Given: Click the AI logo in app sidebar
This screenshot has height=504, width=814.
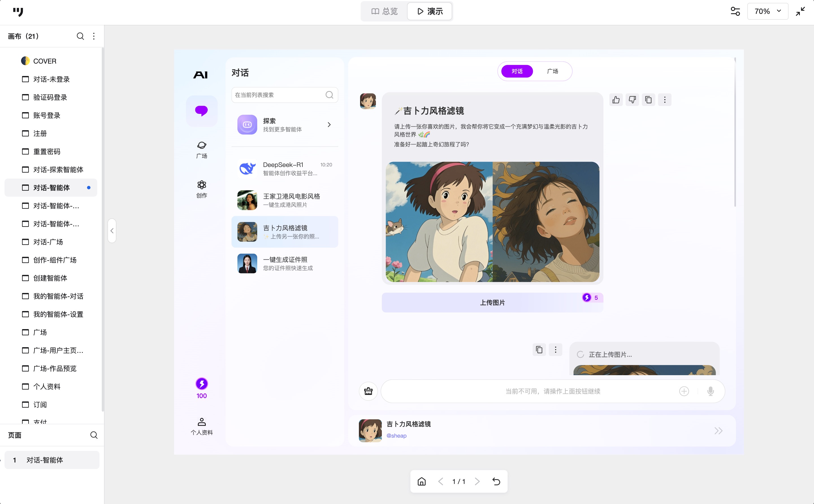Looking at the screenshot, I should [x=200, y=75].
